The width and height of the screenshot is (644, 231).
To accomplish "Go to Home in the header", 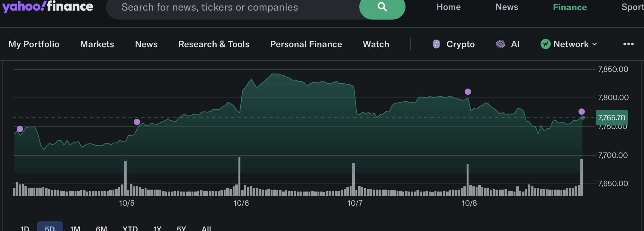I will coord(448,7).
